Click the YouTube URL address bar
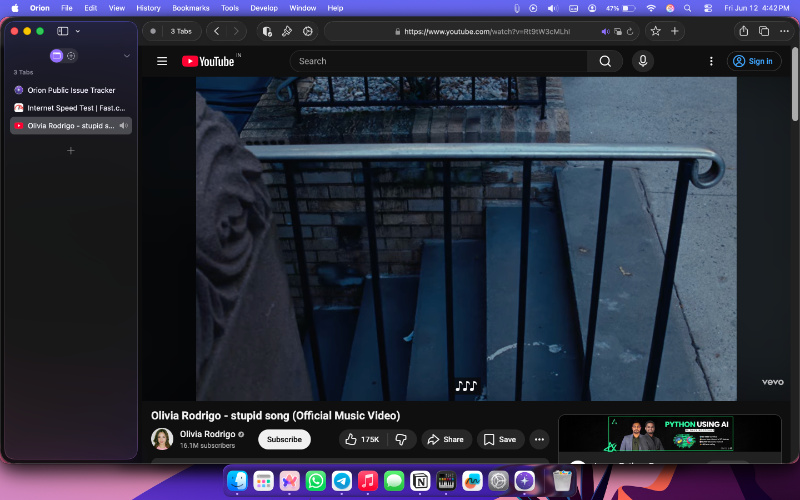Viewport: 800px width, 500px height. [487, 31]
